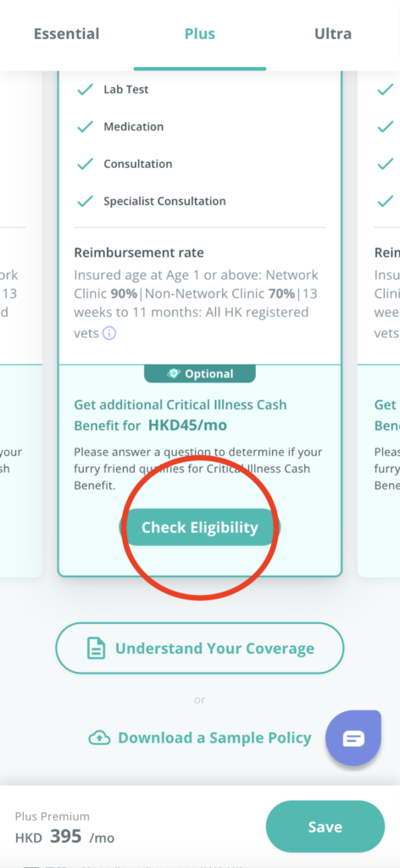Image resolution: width=400 pixels, height=868 pixels.
Task: Open the chat support bubble icon
Action: click(353, 738)
